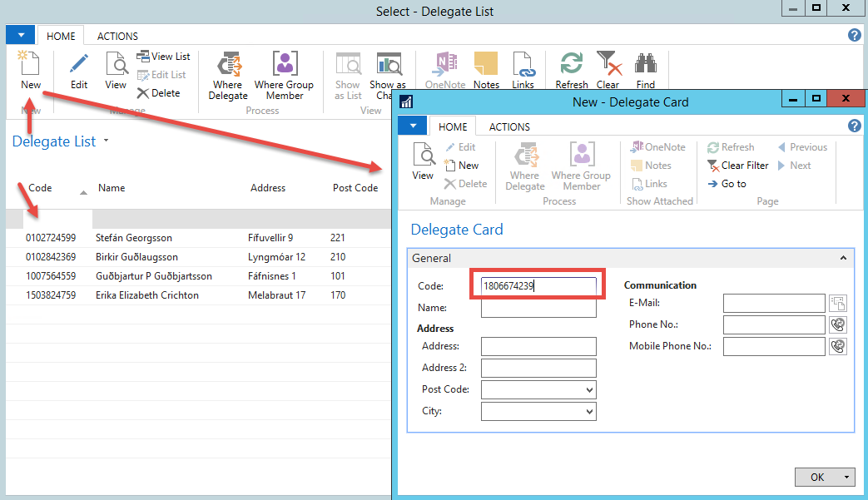Image resolution: width=868 pixels, height=500 pixels.
Task: Collapse the General section
Action: [844, 259]
